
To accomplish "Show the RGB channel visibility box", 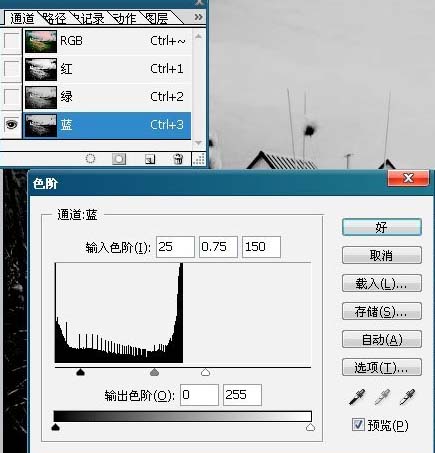I will 11,41.
